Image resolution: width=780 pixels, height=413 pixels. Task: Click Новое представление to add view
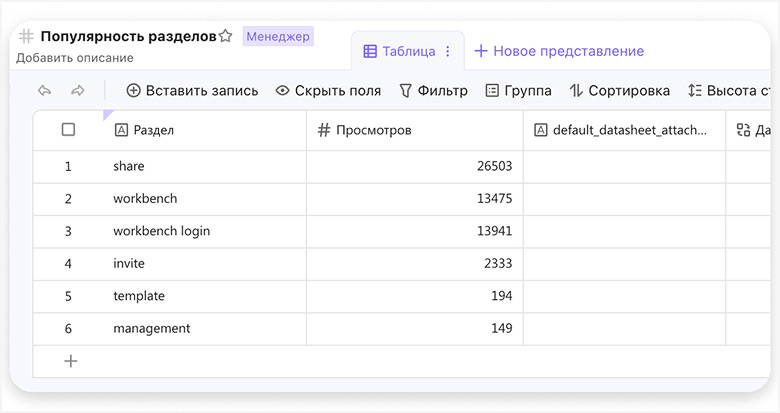(x=558, y=51)
